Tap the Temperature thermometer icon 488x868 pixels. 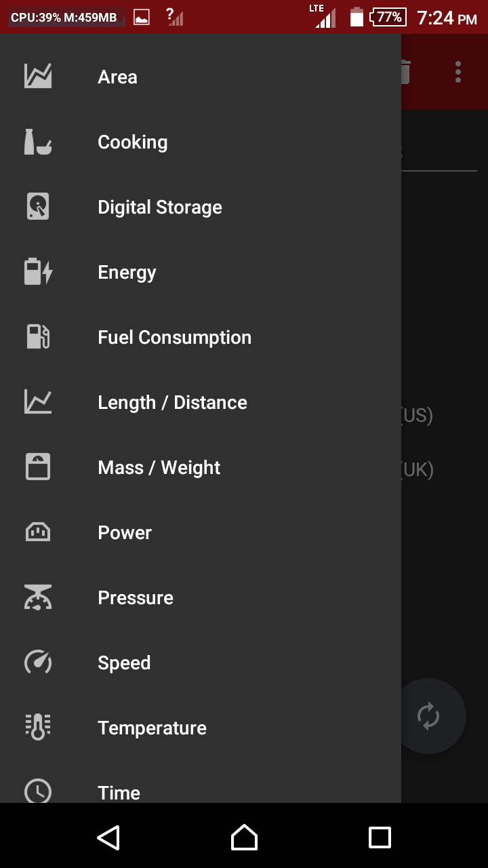click(38, 728)
